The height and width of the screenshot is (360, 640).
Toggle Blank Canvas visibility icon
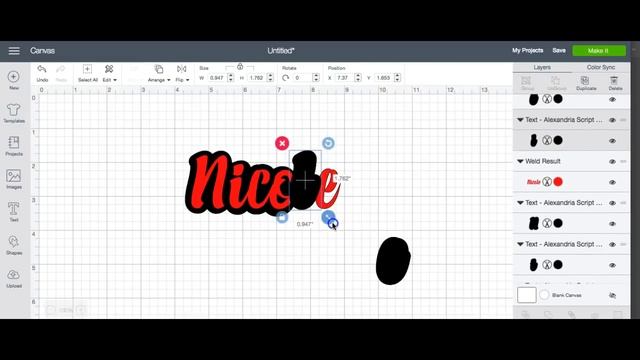pyautogui.click(x=612, y=295)
